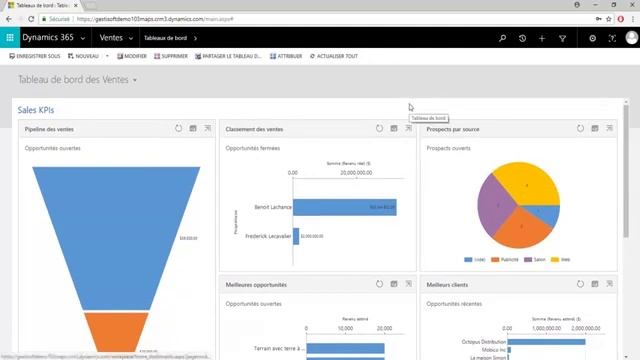Click the Attribuer command
The image size is (640, 360).
click(286, 56)
